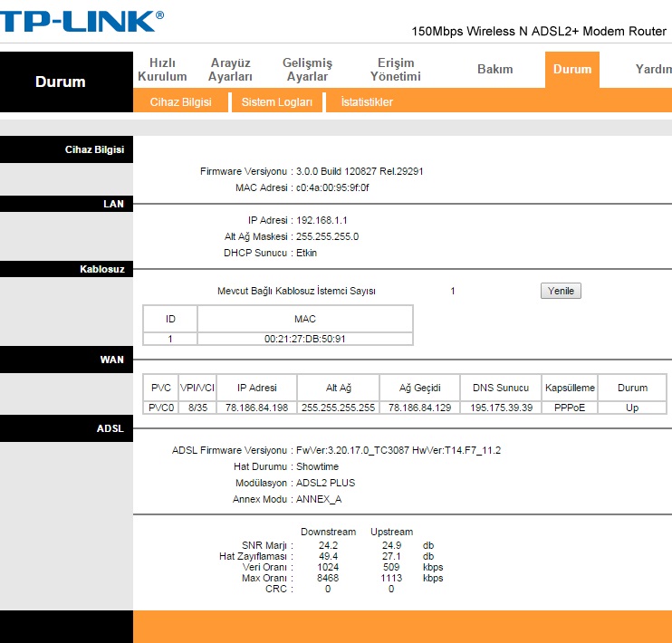Click MAC address c0:4a:00:95:9f:0f
This screenshot has width=672, height=643.
(332, 187)
